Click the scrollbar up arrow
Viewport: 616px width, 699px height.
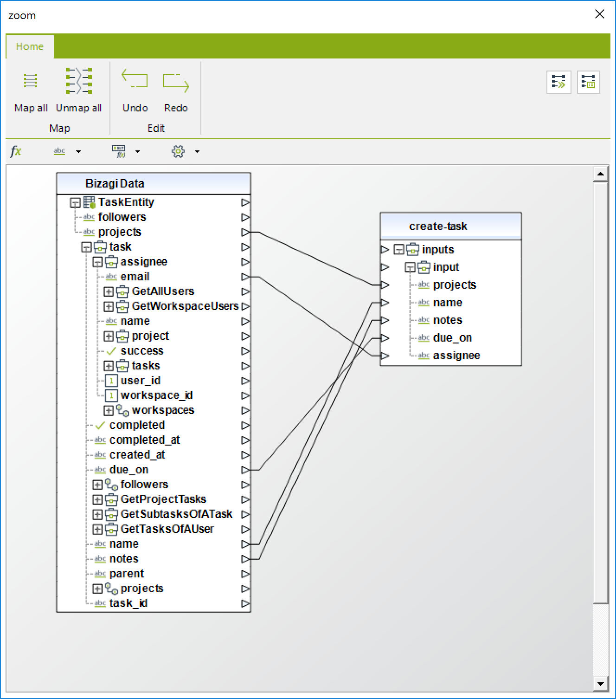600,174
